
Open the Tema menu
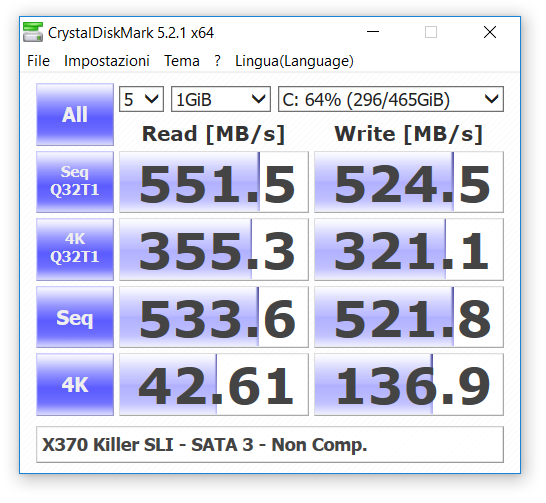182,61
